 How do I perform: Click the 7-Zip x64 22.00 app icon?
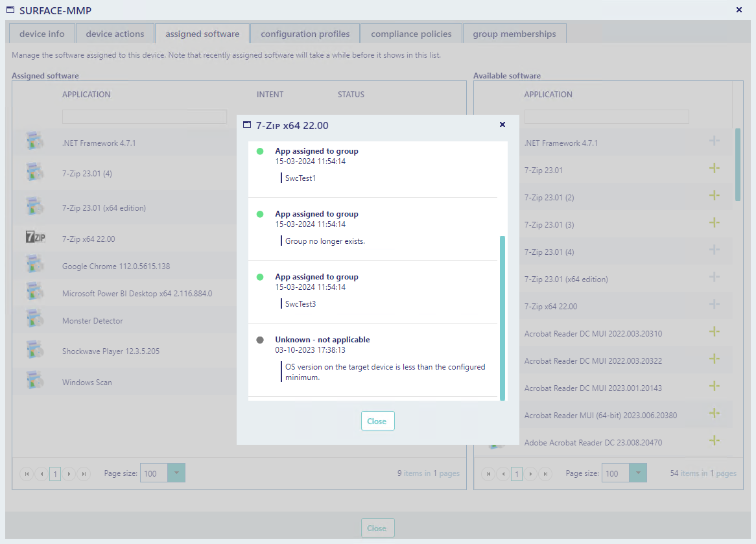(x=35, y=238)
